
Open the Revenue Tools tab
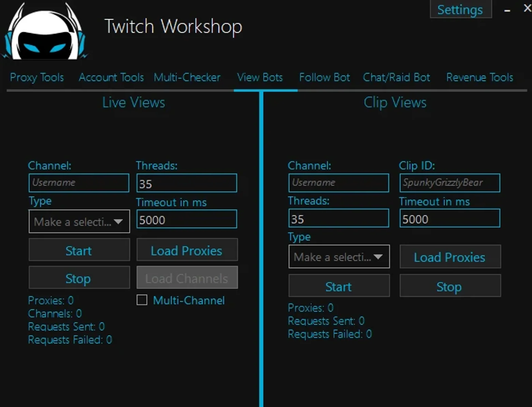pyautogui.click(x=479, y=77)
